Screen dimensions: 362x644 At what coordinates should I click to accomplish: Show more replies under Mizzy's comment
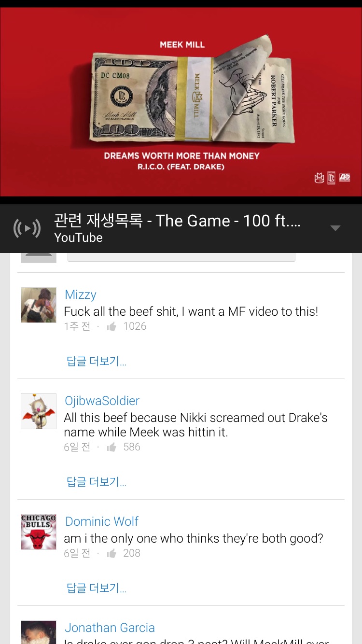coord(97,361)
